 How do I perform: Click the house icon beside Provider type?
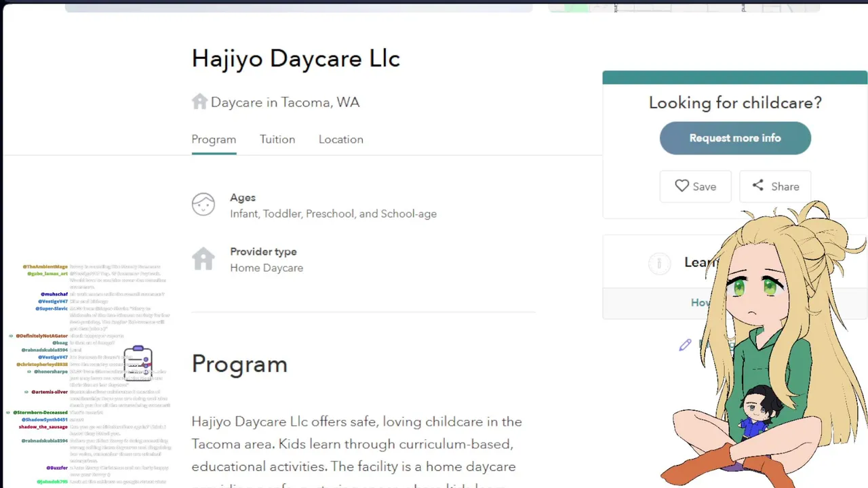click(203, 259)
